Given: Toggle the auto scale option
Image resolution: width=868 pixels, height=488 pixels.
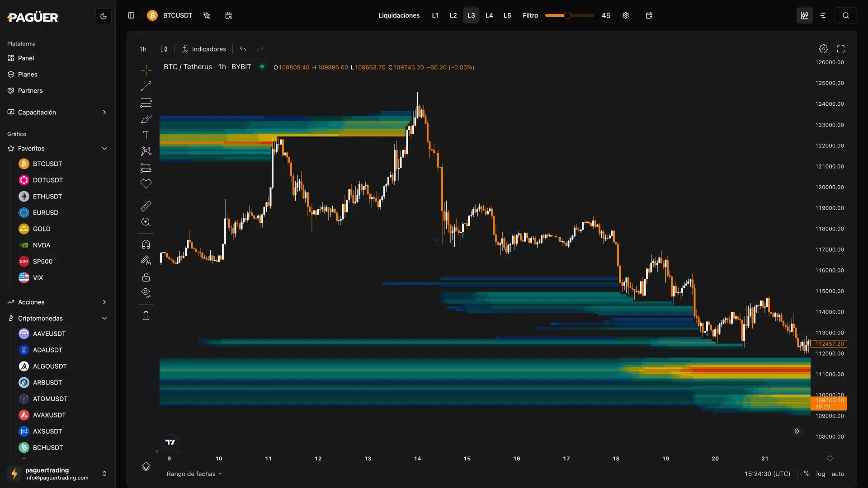Looking at the screenshot, I should tap(838, 474).
